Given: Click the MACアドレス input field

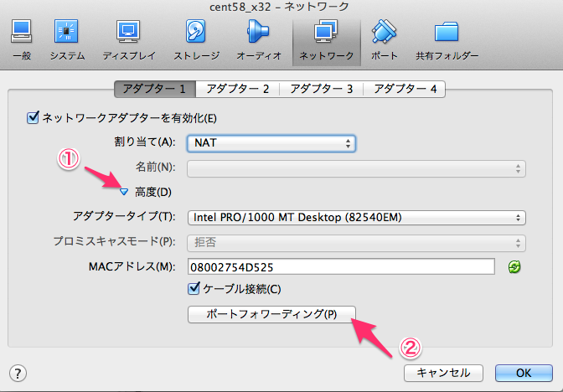Looking at the screenshot, I should [x=341, y=266].
